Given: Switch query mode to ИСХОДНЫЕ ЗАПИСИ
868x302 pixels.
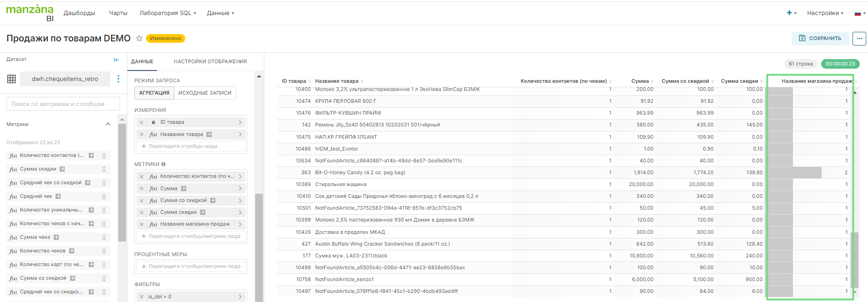Looking at the screenshot, I should coord(205,93).
